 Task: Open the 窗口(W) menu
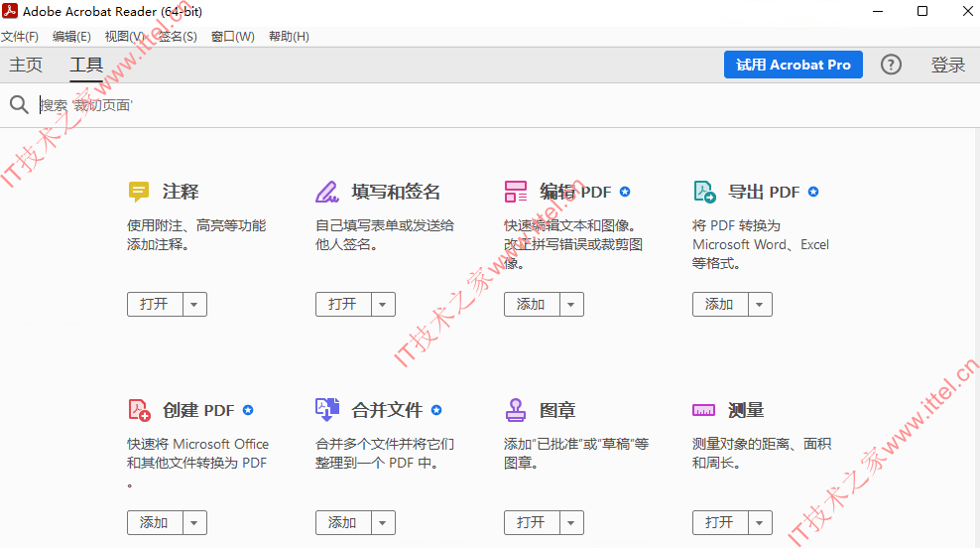click(232, 37)
